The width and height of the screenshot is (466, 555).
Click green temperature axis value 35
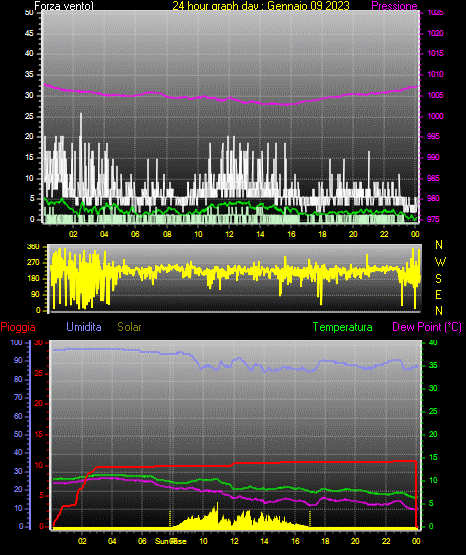coord(433,365)
